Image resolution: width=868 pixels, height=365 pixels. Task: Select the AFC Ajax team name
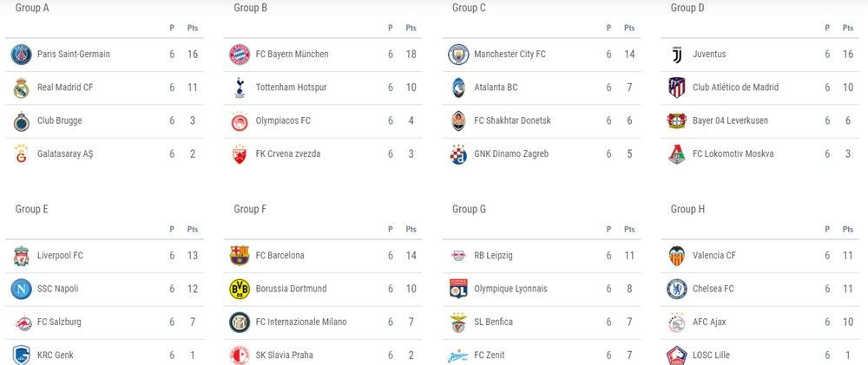[x=711, y=322]
